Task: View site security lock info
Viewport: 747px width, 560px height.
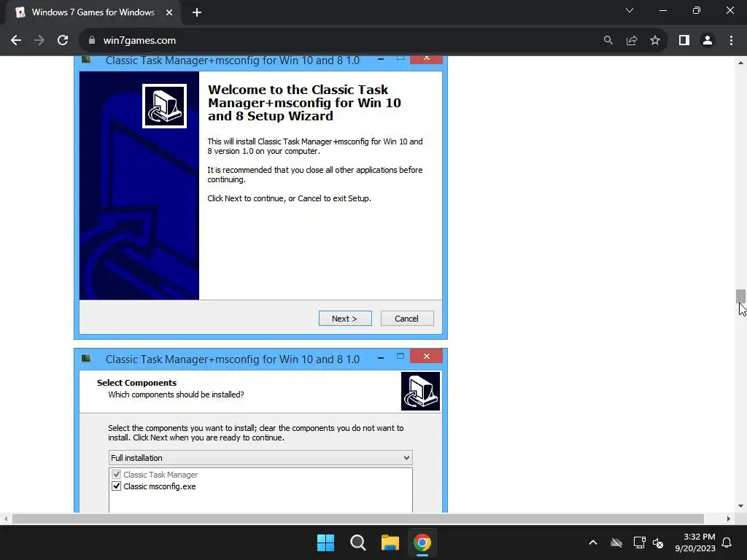Action: [x=92, y=41]
